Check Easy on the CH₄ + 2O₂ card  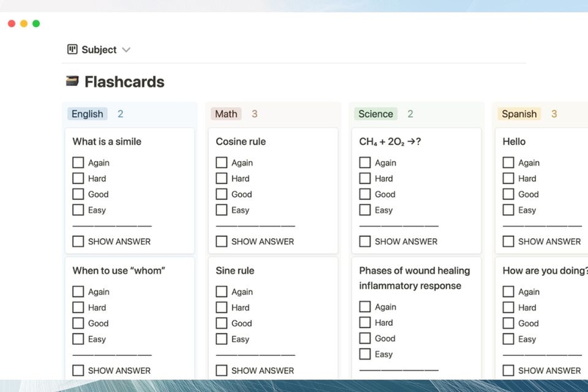click(x=365, y=210)
